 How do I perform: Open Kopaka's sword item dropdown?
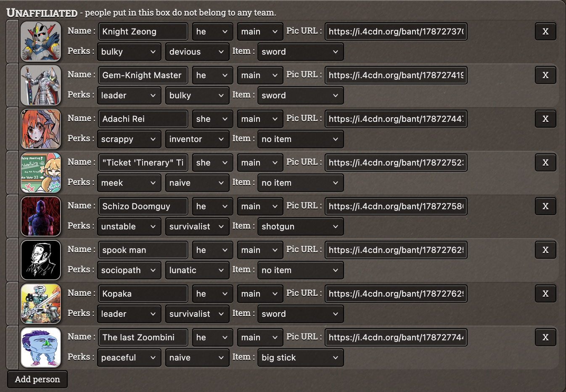301,314
